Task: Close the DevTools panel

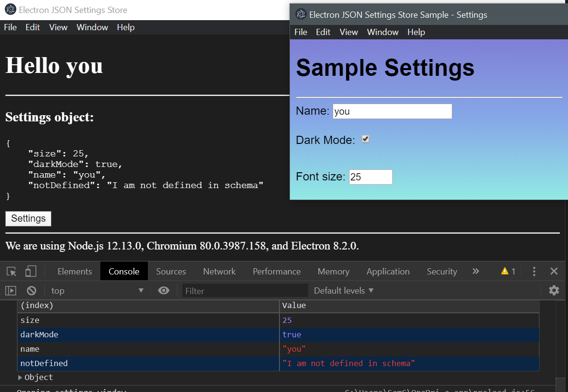Action: (x=554, y=271)
